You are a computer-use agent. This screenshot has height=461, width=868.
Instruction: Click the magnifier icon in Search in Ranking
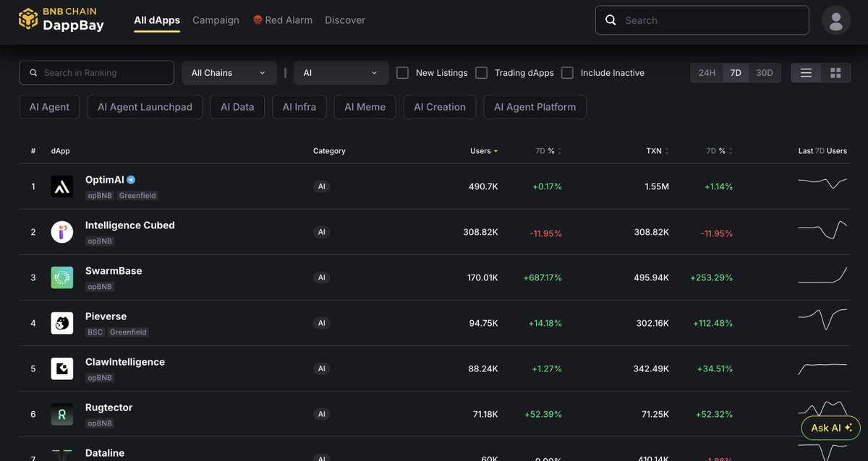click(x=33, y=73)
